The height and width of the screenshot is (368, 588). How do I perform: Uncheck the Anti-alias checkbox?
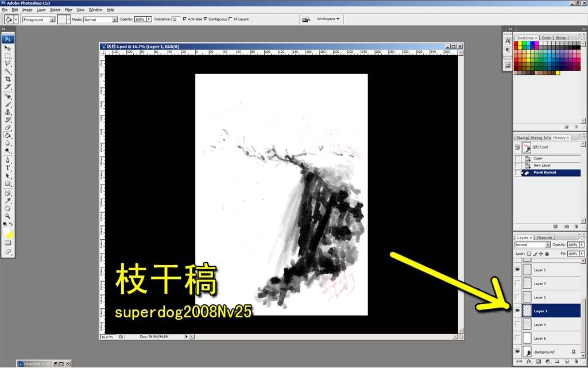click(184, 19)
